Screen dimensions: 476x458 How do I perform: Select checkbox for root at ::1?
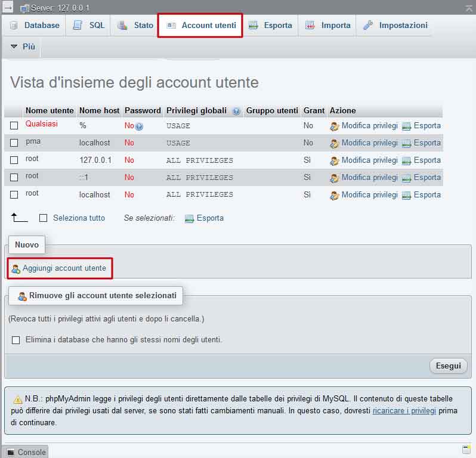point(14,177)
